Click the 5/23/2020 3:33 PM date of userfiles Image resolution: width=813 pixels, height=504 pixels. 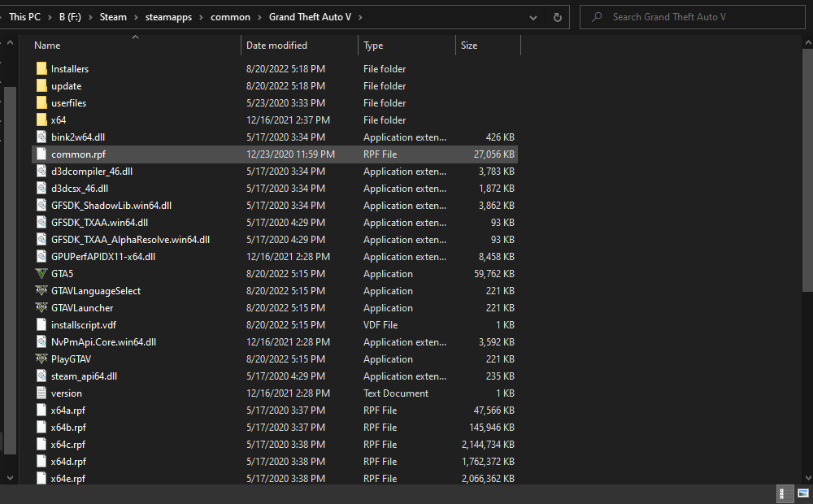[x=285, y=103]
